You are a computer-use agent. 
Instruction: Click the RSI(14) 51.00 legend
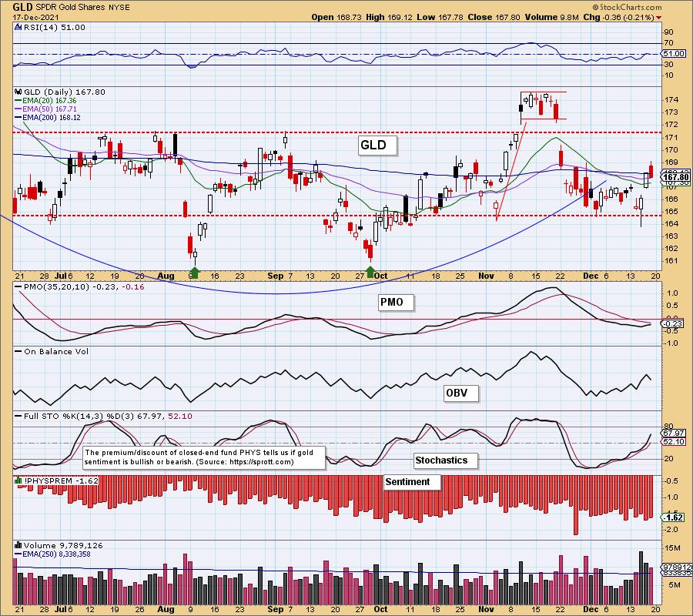click(54, 28)
